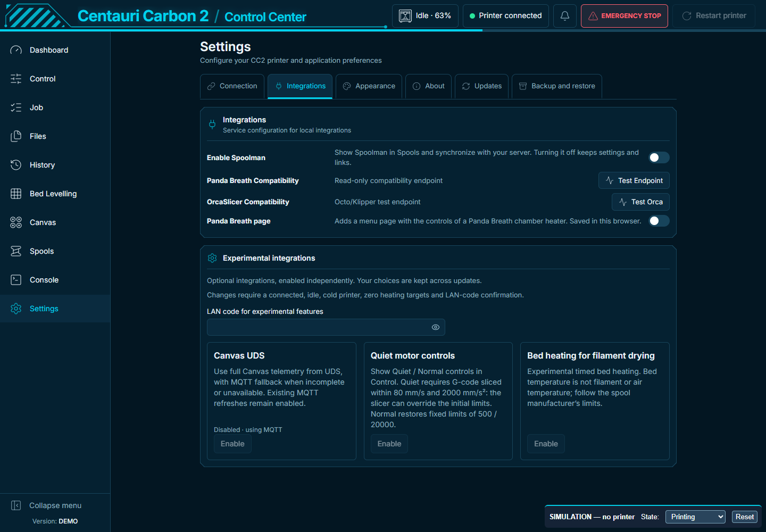Open the simulation State dropdown
Image resolution: width=766 pixels, height=532 pixels.
coord(695,517)
